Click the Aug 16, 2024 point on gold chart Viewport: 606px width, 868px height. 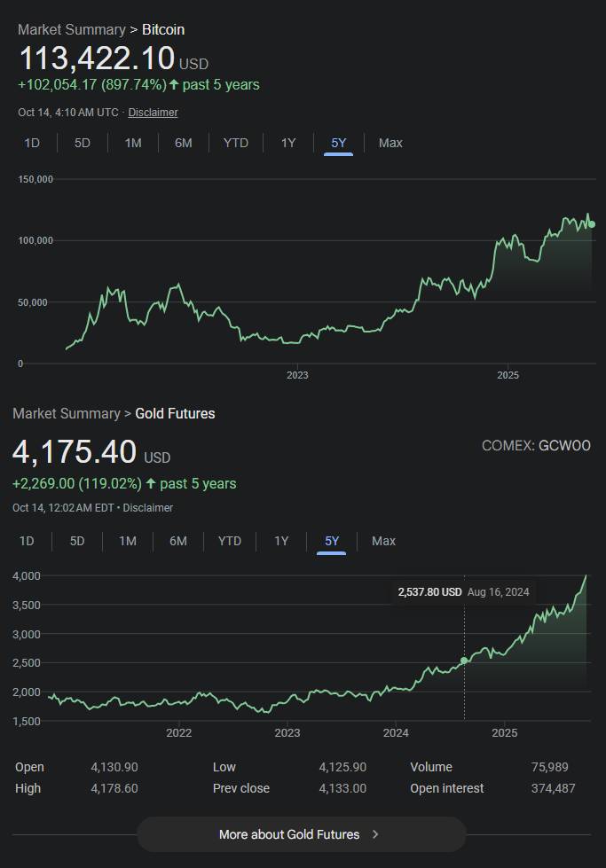point(464,661)
